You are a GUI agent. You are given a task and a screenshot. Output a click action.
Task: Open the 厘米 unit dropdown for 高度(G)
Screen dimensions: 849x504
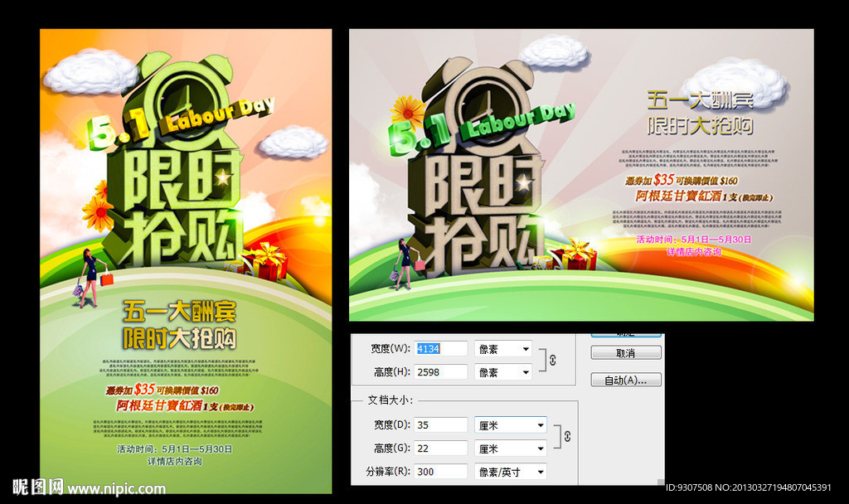coord(511,448)
